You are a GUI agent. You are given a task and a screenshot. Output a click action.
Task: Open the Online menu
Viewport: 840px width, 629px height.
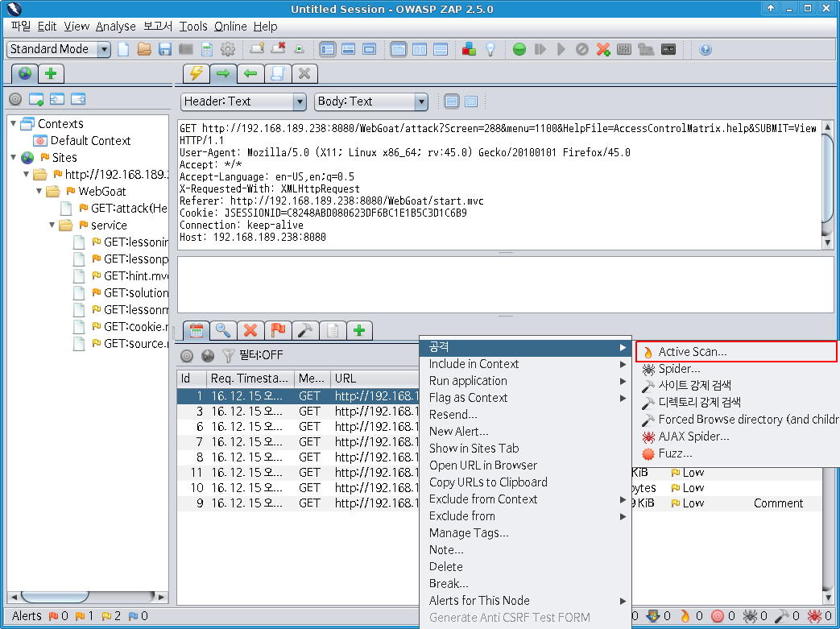click(x=230, y=27)
